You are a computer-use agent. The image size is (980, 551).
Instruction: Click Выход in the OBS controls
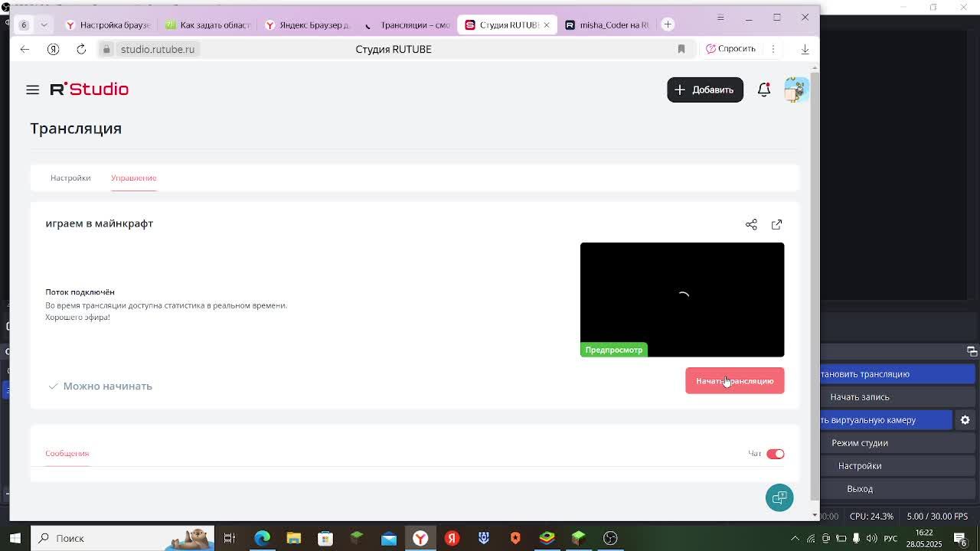860,488
